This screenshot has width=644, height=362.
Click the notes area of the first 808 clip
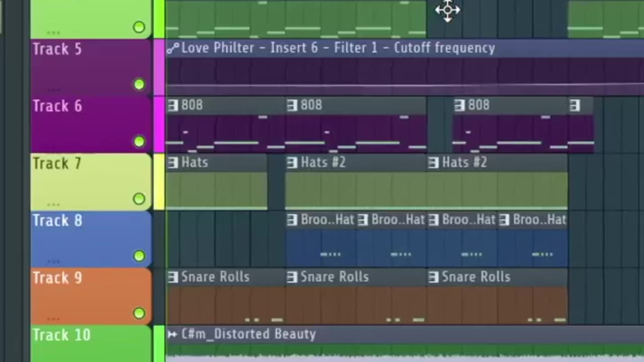coord(225,133)
